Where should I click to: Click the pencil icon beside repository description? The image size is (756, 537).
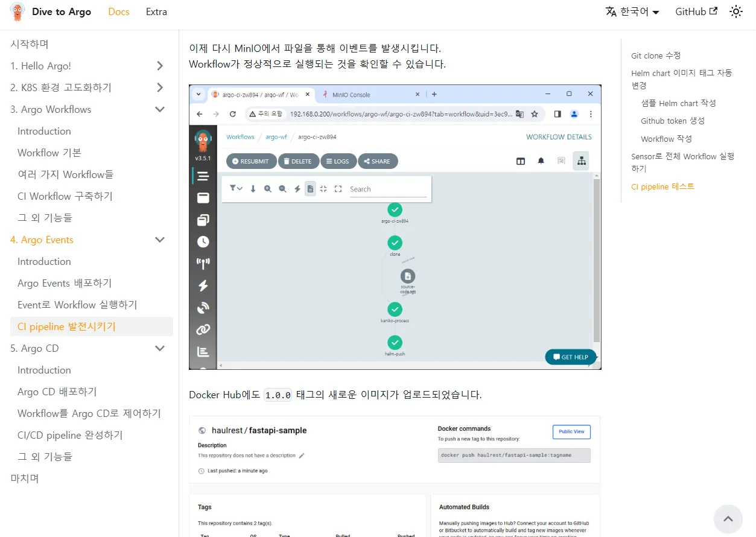pos(302,456)
